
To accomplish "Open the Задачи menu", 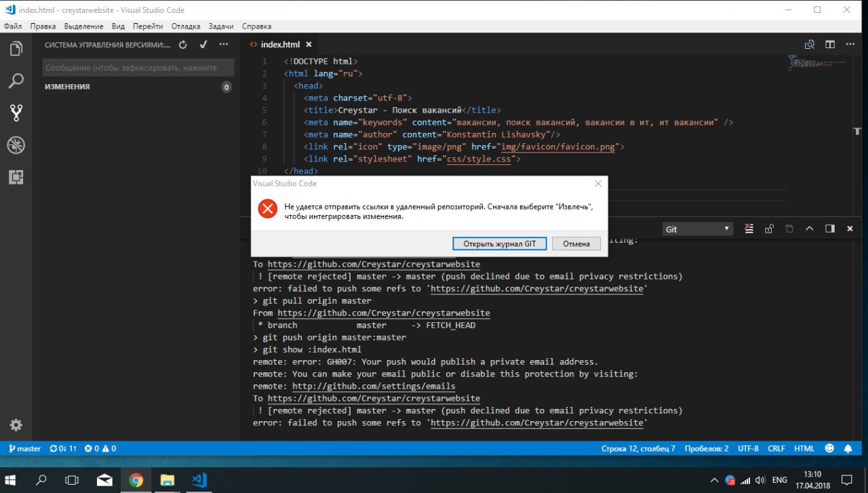I will pos(221,26).
